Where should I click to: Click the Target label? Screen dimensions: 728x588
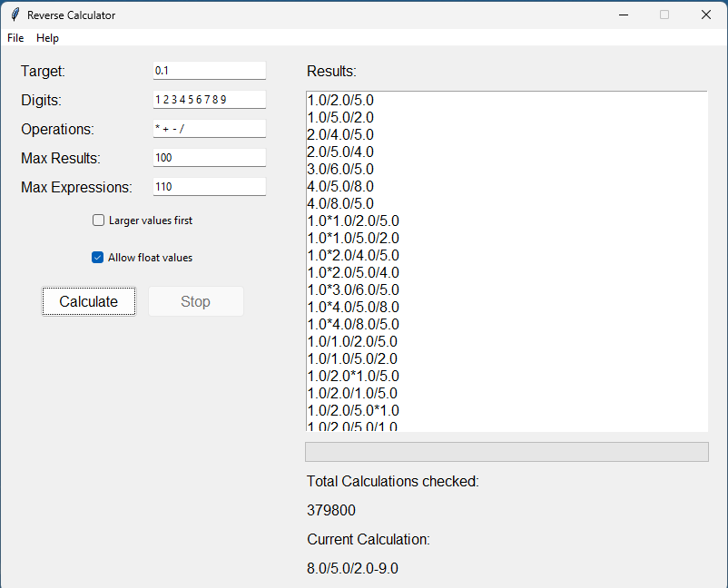(43, 71)
